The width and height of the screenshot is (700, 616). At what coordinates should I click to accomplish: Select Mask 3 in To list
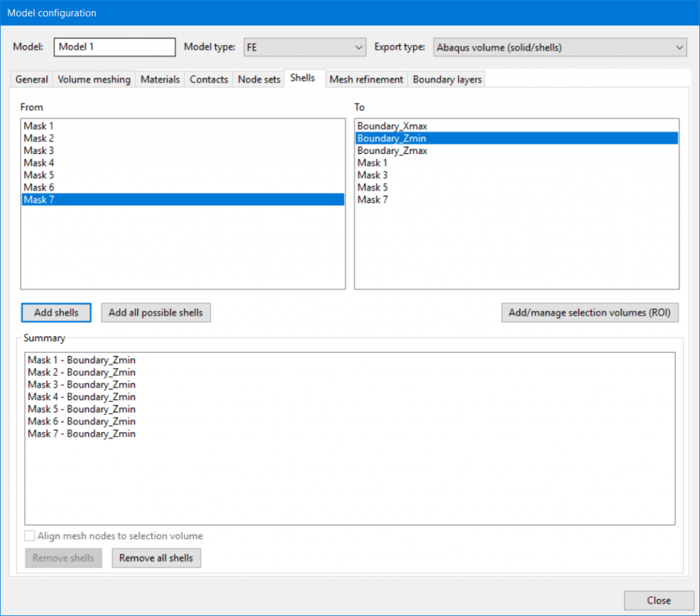pyautogui.click(x=517, y=175)
